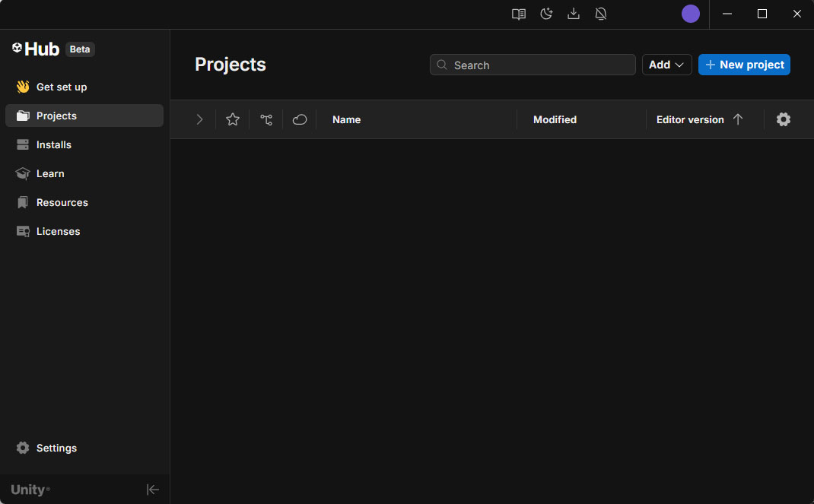This screenshot has width=814, height=504.
Task: Toggle Editor version sort direction arrow
Action: tap(737, 119)
